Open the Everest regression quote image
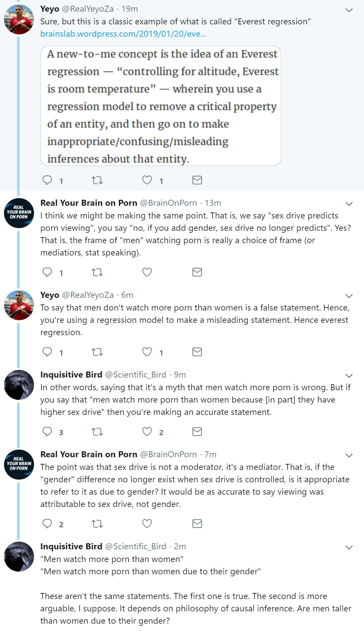364x631 pixels. coord(161,106)
